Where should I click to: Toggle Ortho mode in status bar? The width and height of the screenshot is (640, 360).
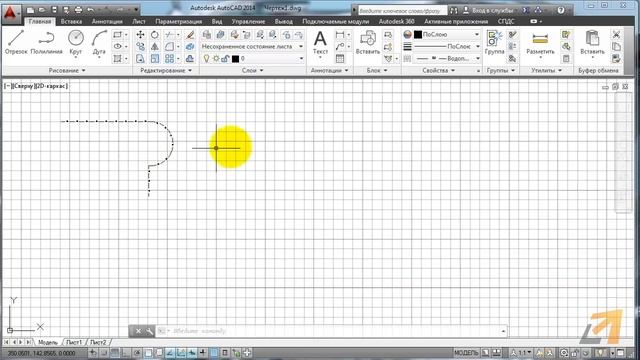(x=126, y=353)
